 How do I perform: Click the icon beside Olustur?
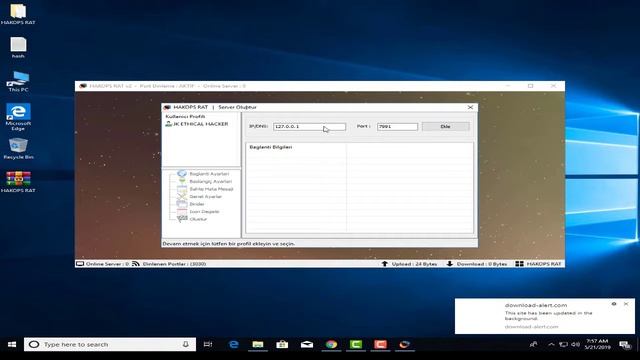[182, 219]
